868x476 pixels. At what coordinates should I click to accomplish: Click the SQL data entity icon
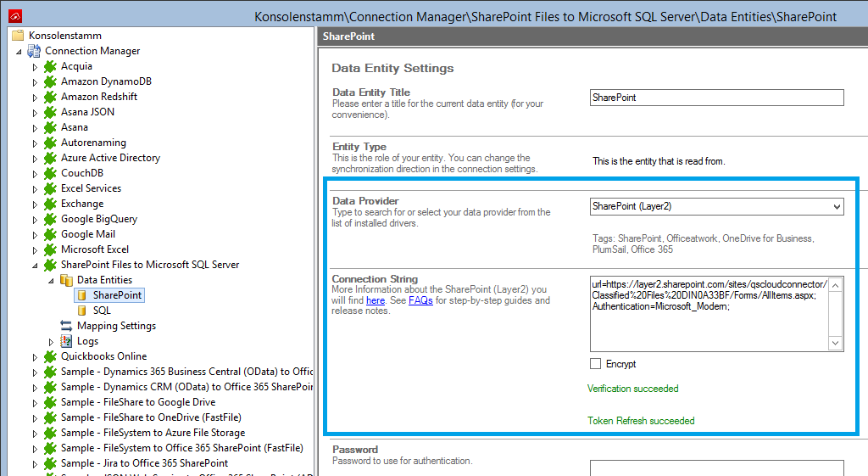pyautogui.click(x=82, y=311)
